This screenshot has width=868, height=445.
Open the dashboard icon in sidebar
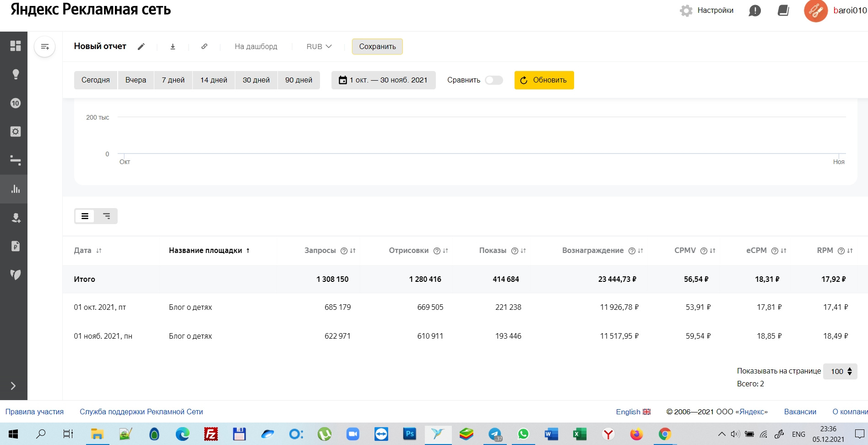(15, 46)
